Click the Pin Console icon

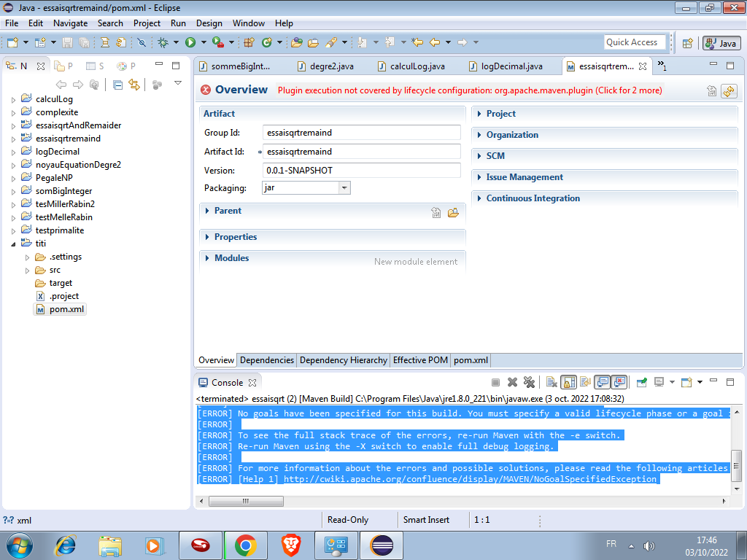[x=642, y=382]
